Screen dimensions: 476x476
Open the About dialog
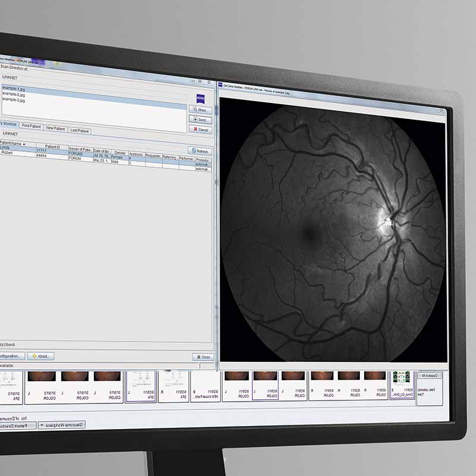click(x=40, y=356)
